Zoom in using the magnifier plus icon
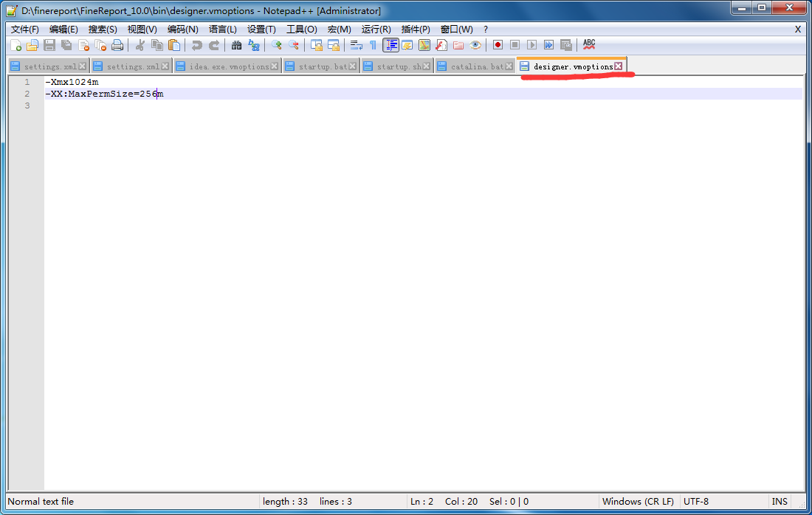This screenshot has height=515, width=812. pyautogui.click(x=276, y=46)
